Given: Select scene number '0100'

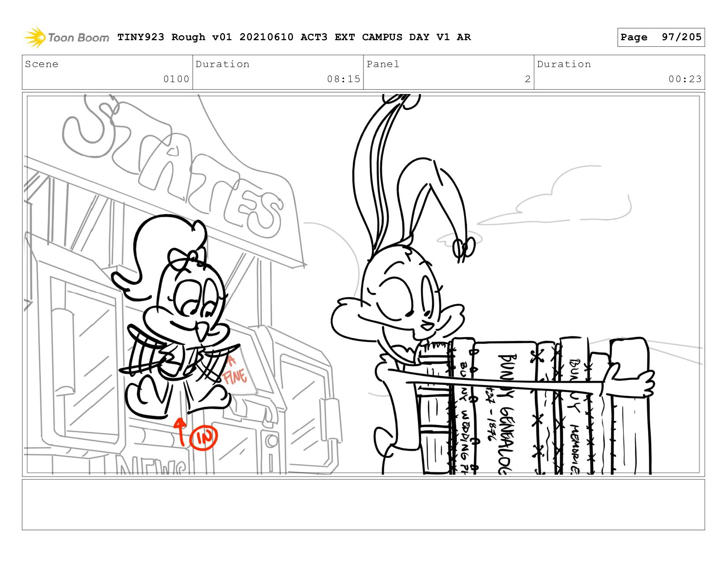Looking at the screenshot, I should [176, 79].
